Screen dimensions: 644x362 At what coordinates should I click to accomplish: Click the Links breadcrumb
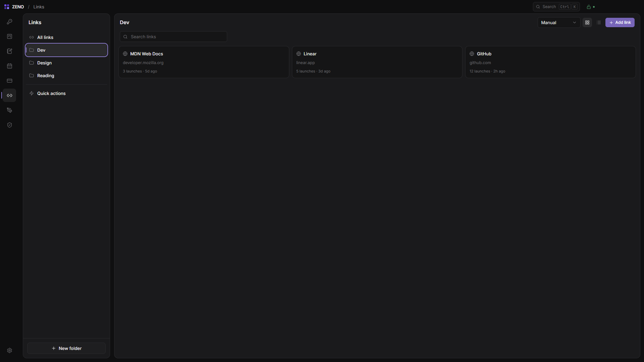[39, 7]
